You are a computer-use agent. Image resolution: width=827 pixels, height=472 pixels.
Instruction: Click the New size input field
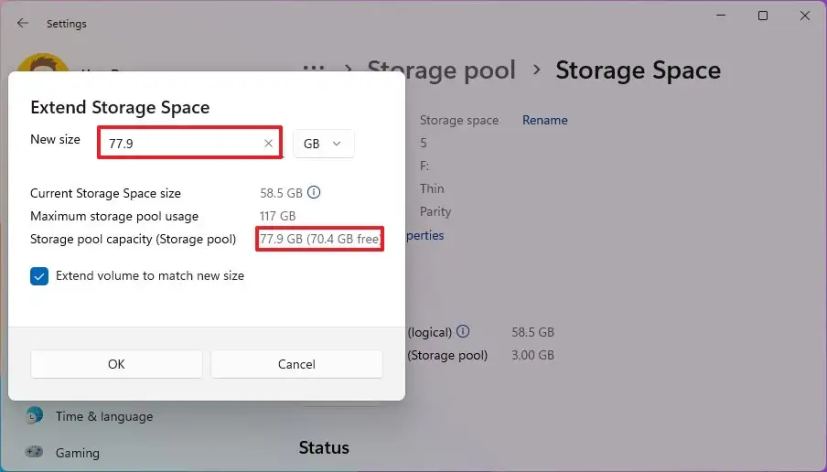(190, 143)
